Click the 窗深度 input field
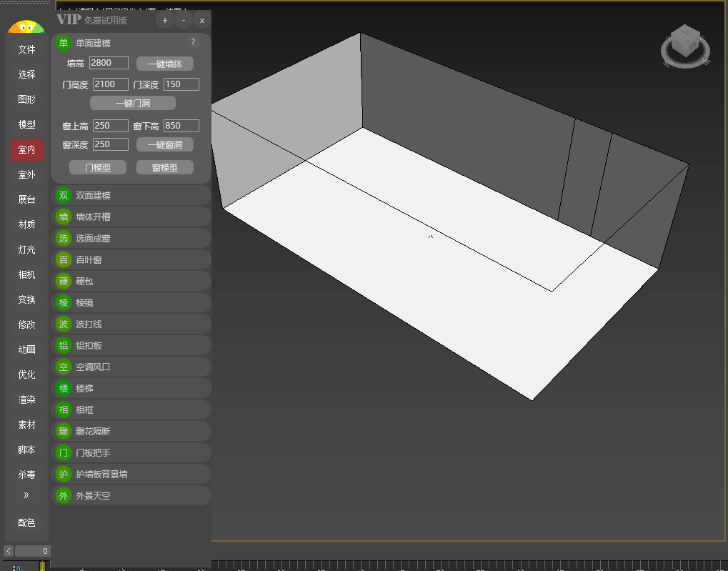Screen dimensions: 728x571 click(111, 144)
